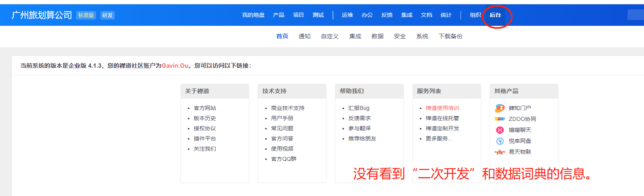Open the 更多服务... link

439,138
